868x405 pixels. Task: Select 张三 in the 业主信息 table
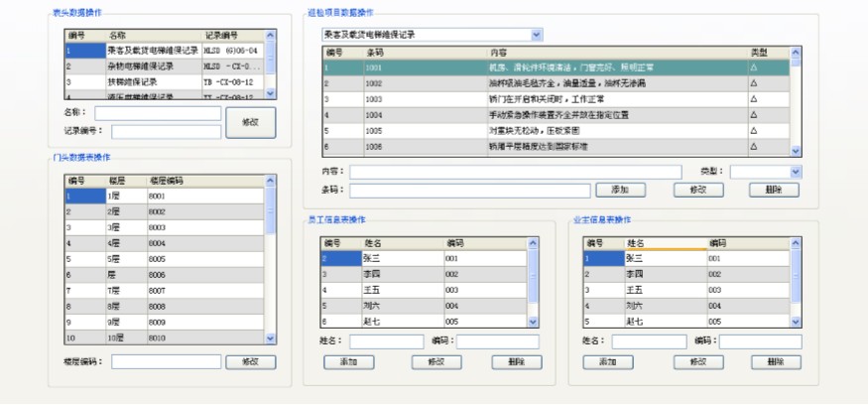687,258
